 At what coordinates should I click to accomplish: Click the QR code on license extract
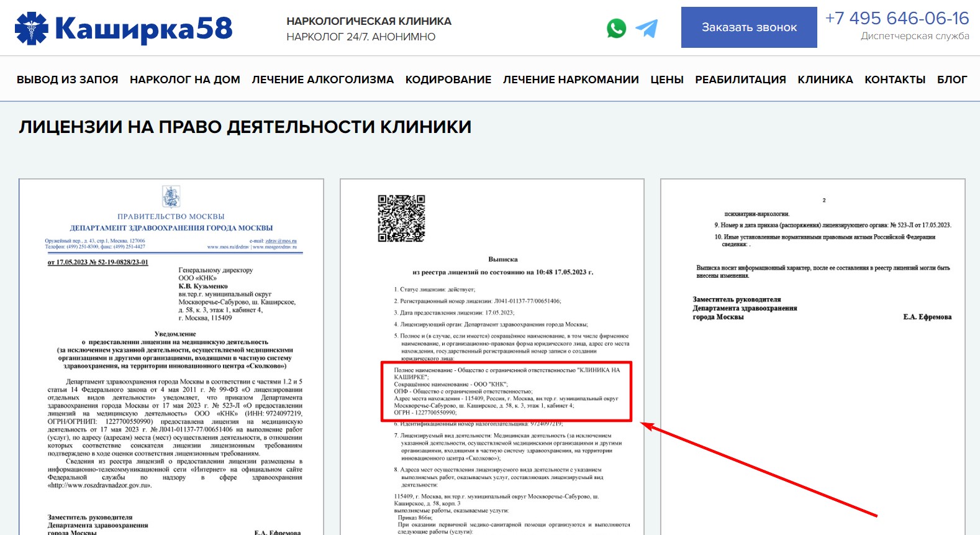tap(401, 218)
